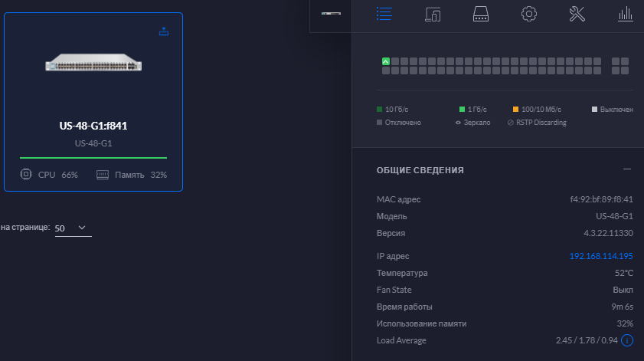Click the Fan State value Выкл
This screenshot has width=644, height=361.
click(x=623, y=290)
